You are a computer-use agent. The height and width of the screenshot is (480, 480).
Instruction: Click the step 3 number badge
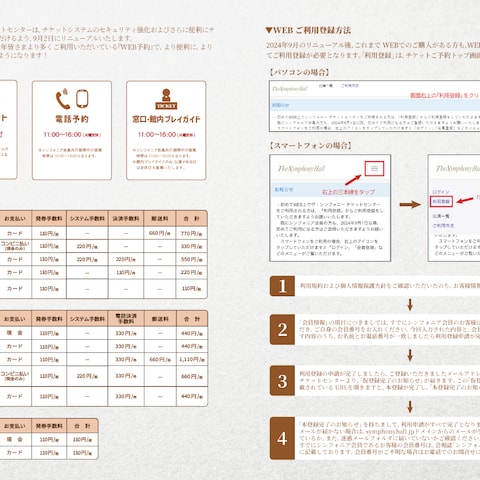[x=282, y=381]
